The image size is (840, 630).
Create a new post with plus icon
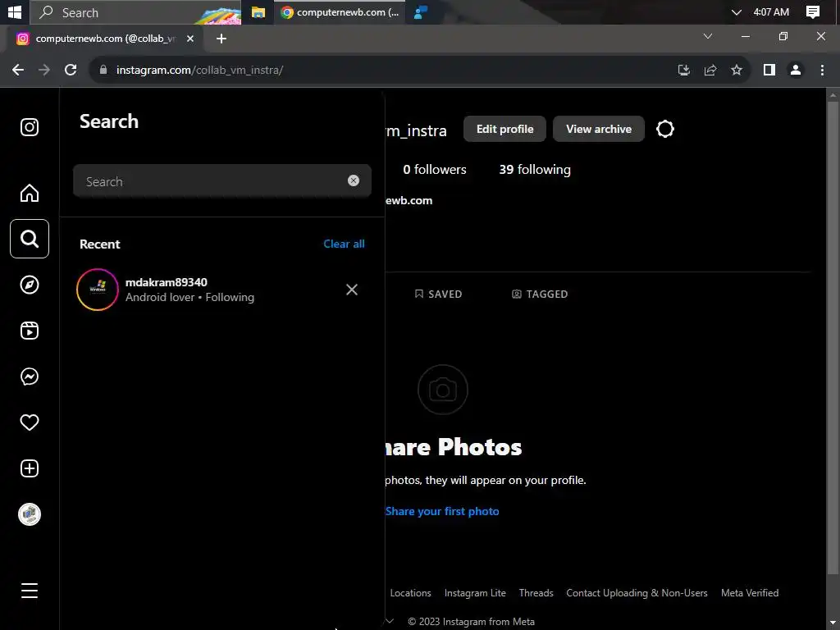coord(30,468)
